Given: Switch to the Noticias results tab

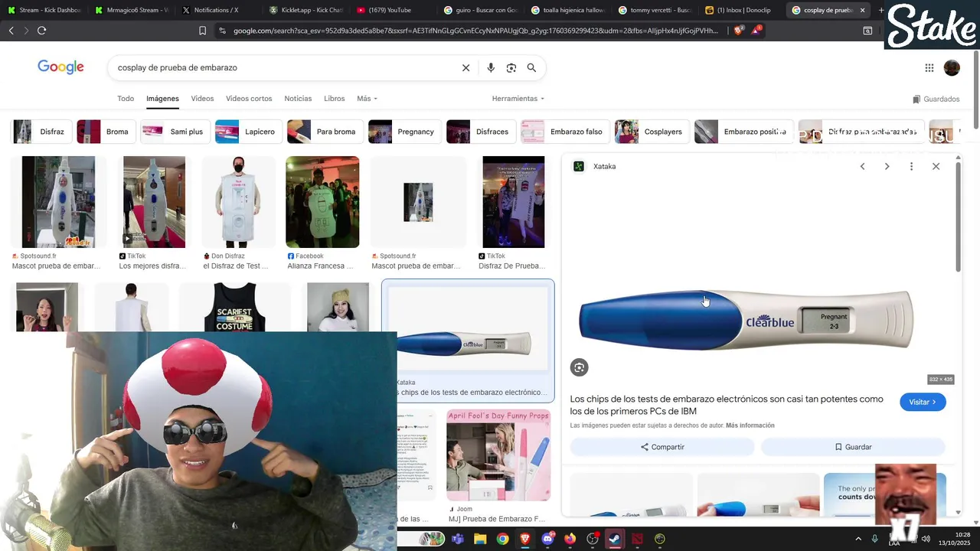Looking at the screenshot, I should pos(298,99).
